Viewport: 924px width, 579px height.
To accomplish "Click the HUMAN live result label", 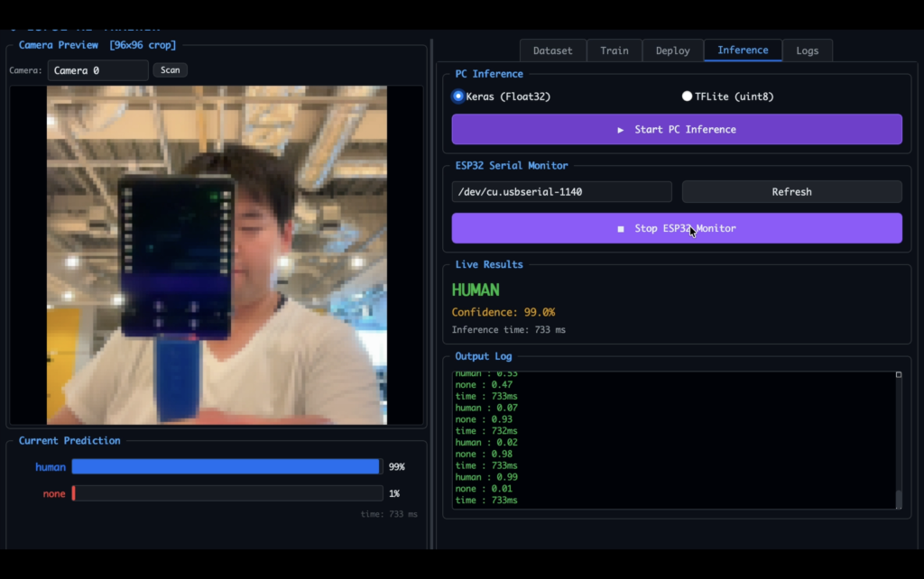I will (x=476, y=289).
